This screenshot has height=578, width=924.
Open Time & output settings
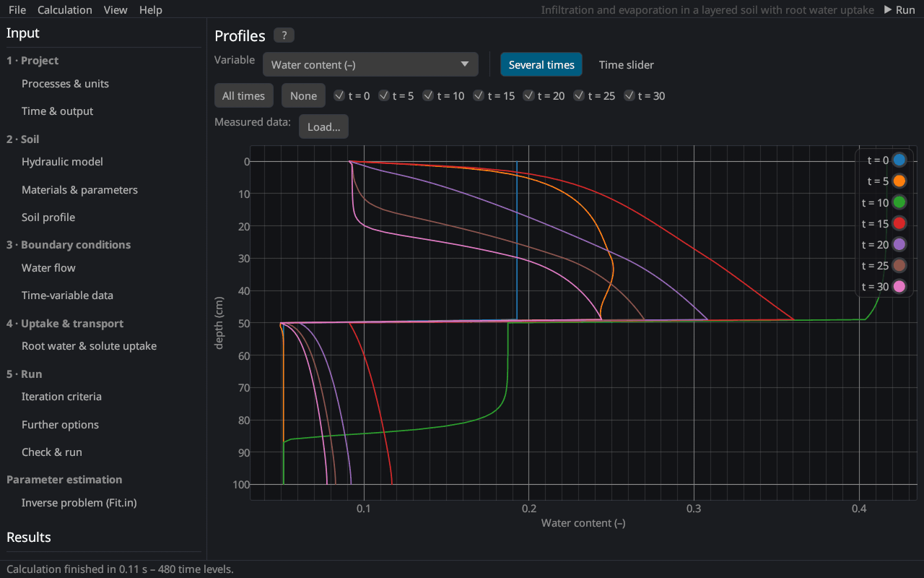pos(58,111)
